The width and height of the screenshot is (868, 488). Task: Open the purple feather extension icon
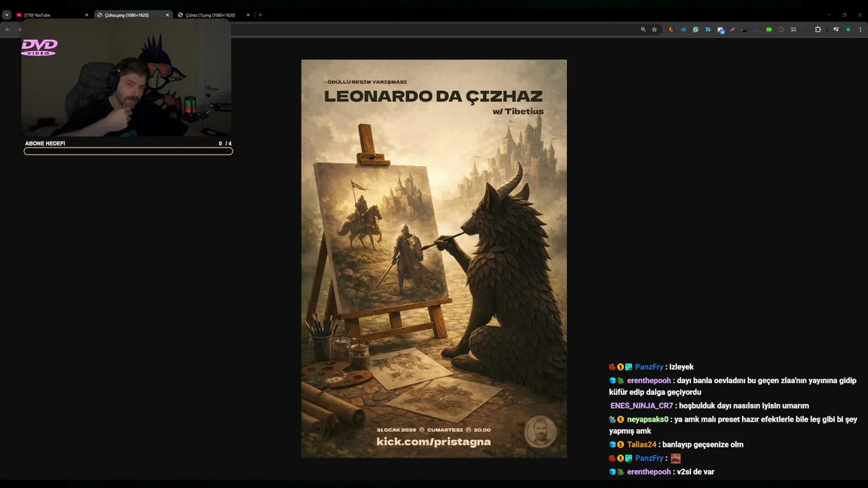[732, 29]
